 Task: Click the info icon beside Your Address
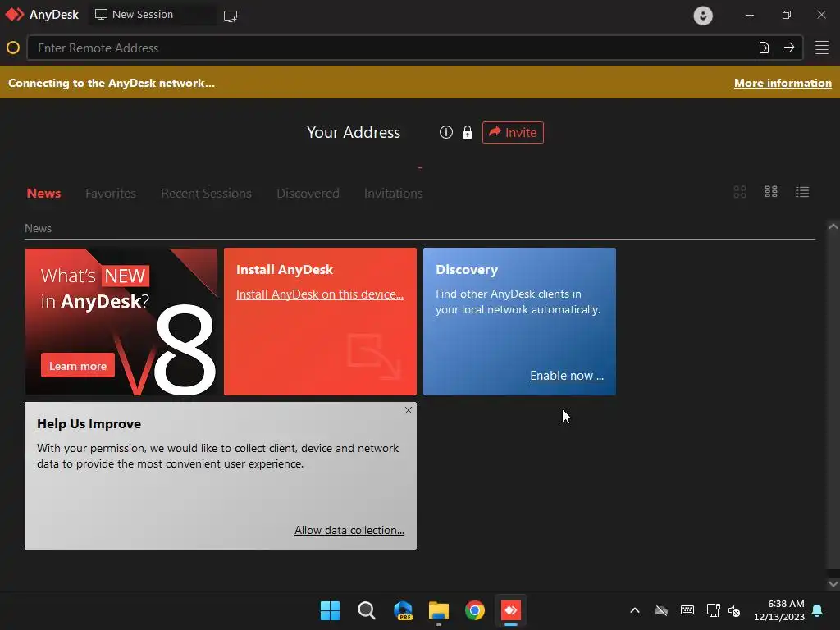tap(445, 132)
